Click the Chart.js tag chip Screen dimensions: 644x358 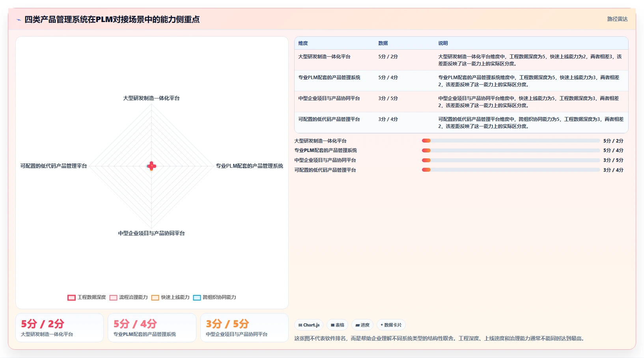point(309,325)
